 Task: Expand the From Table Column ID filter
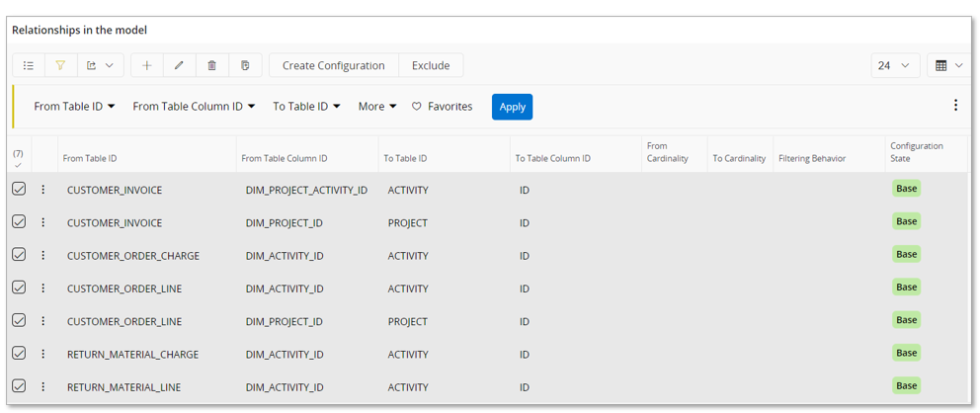click(x=194, y=107)
